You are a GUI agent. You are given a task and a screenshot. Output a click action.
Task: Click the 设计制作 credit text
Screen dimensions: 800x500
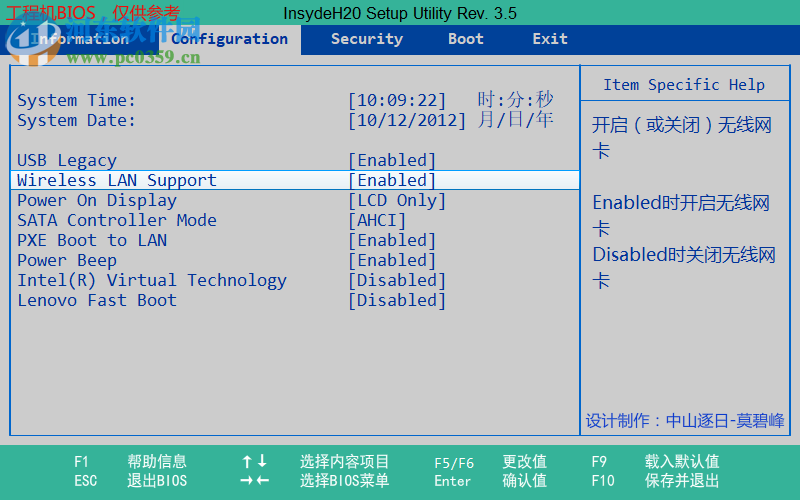coord(685,421)
